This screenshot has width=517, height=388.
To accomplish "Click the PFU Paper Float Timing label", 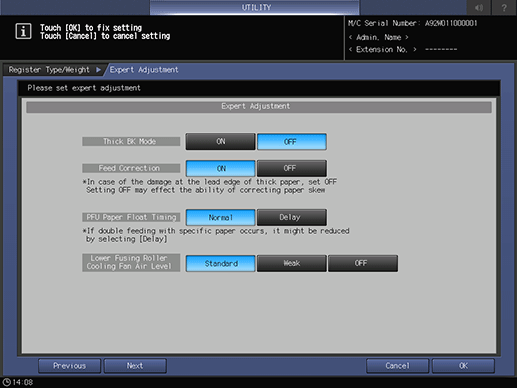I will pos(131,217).
